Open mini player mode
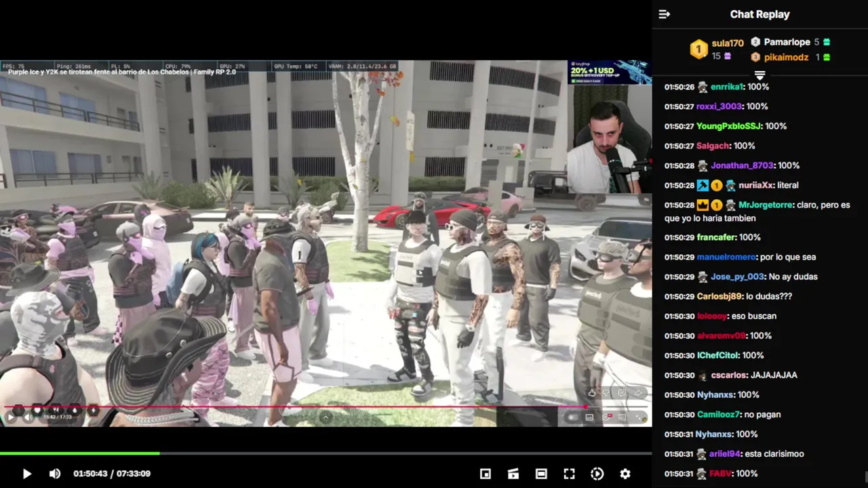 click(486, 474)
